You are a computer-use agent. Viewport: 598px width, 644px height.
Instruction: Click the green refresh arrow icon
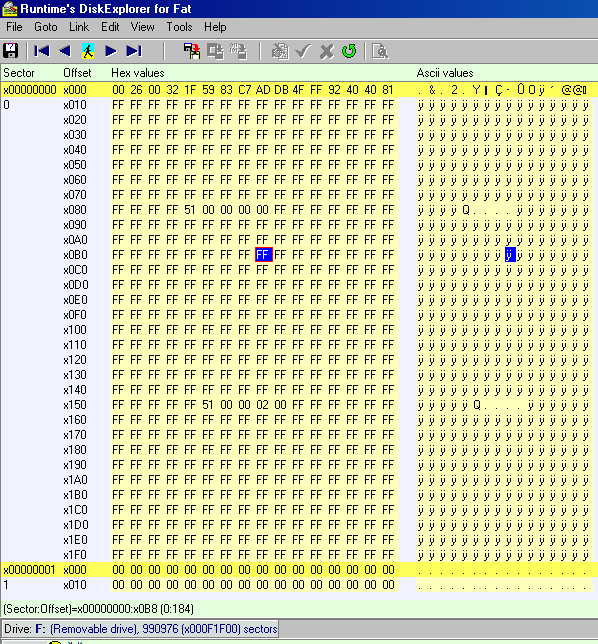tap(350, 51)
